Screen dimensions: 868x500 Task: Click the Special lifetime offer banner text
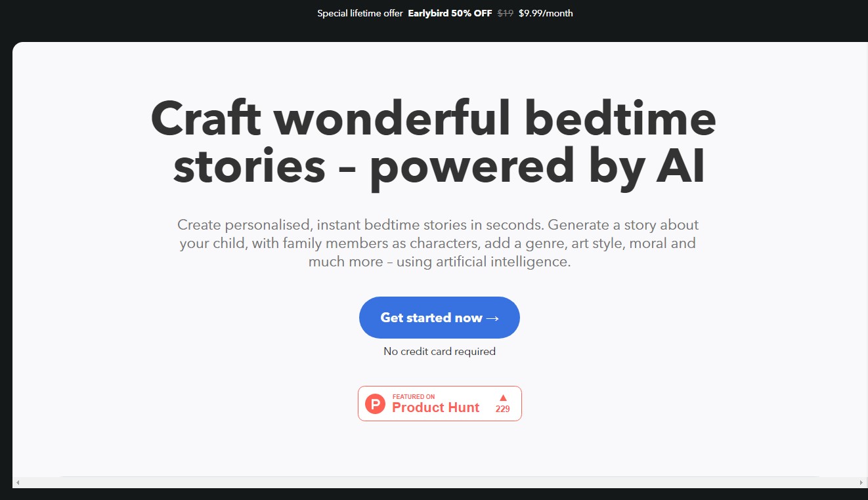tap(360, 13)
